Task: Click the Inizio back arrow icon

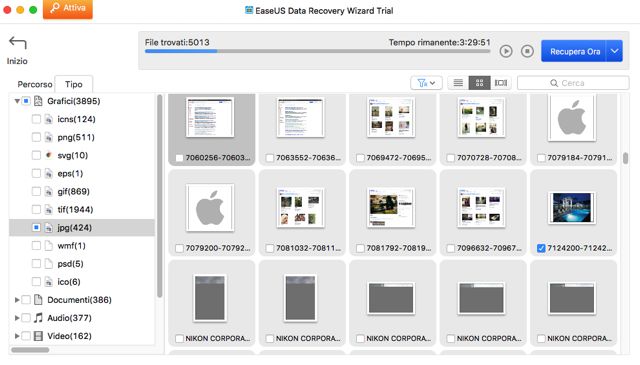Action: click(18, 42)
